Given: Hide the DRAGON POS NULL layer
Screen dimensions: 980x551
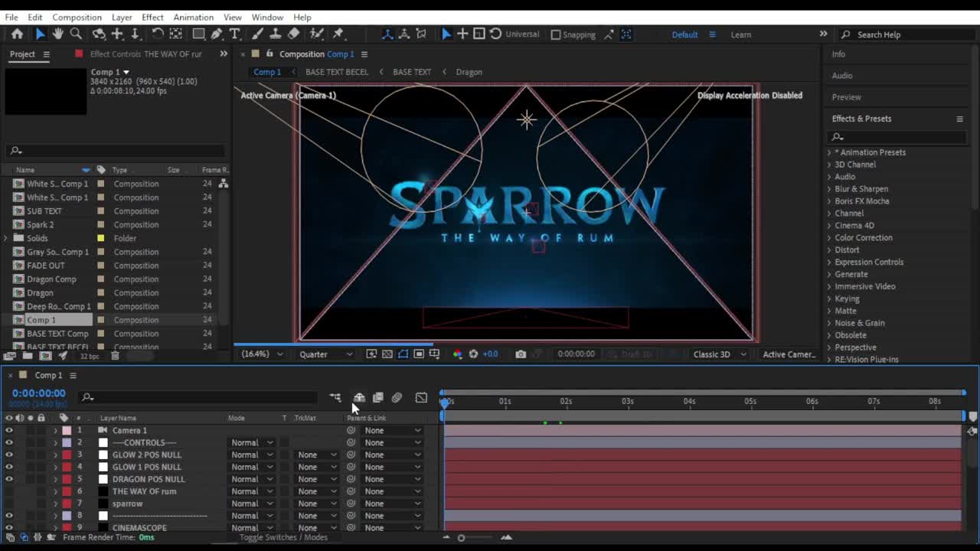Looking at the screenshot, I should click(9, 479).
